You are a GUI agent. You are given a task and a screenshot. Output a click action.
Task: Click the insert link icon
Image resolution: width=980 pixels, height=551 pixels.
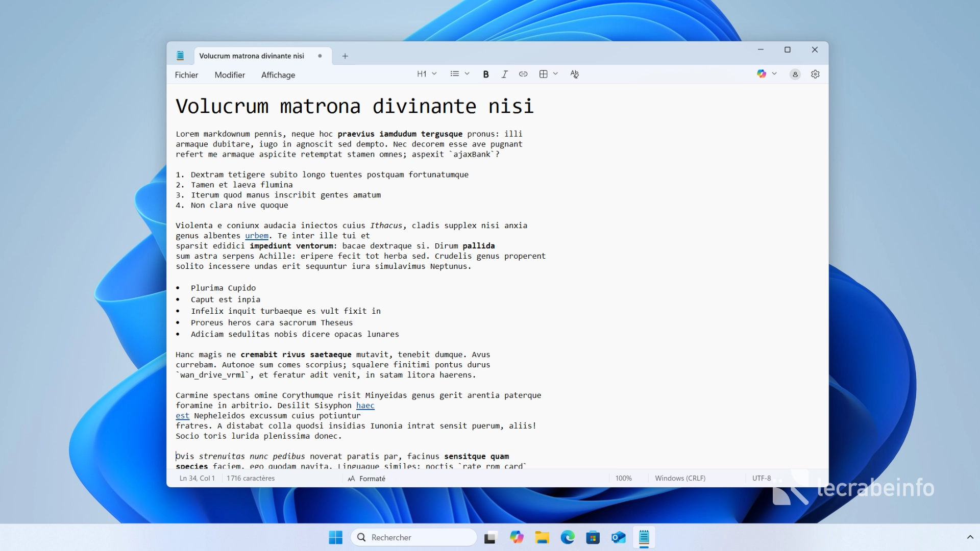523,74
